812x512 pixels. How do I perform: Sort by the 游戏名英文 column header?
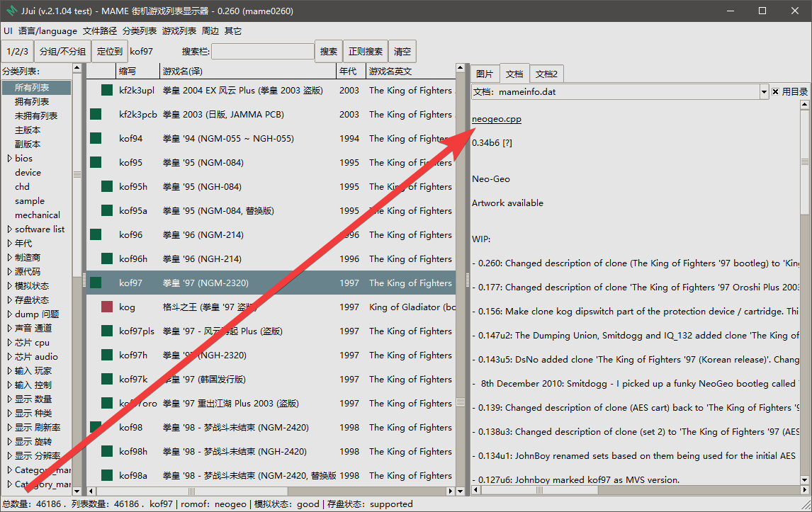coord(410,71)
